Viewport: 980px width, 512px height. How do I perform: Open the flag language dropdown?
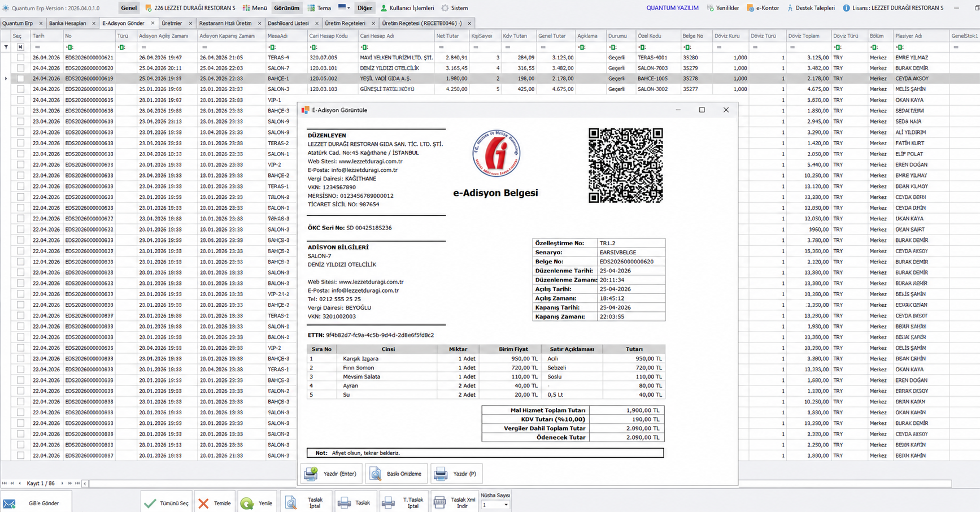(x=344, y=8)
